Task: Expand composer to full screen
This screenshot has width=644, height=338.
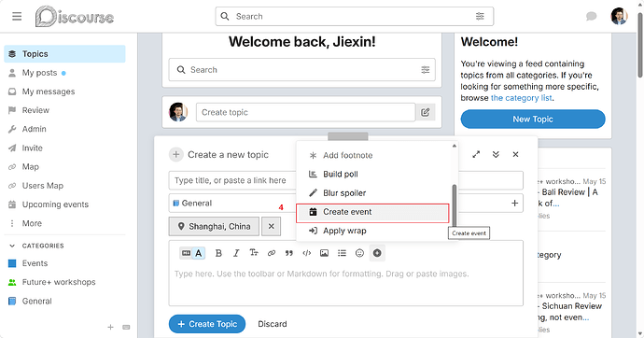Action: click(476, 154)
